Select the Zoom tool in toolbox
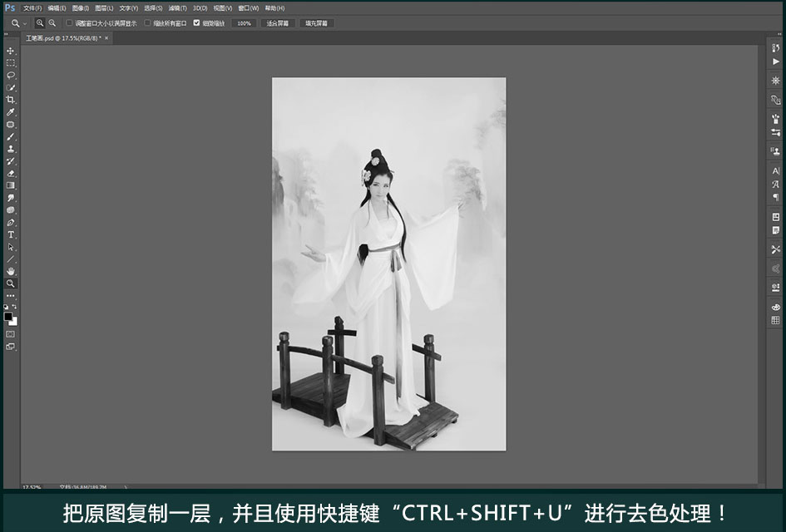Image resolution: width=786 pixels, height=532 pixels. point(11,283)
